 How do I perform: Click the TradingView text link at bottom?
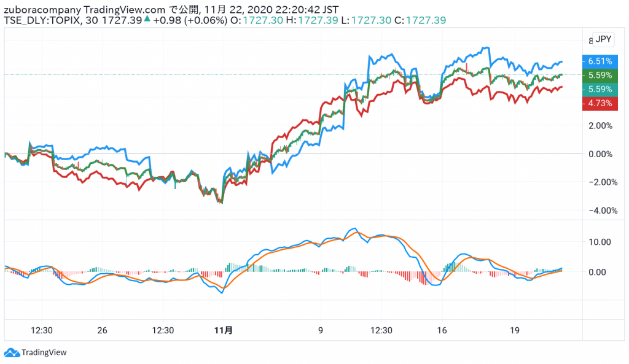(x=44, y=352)
